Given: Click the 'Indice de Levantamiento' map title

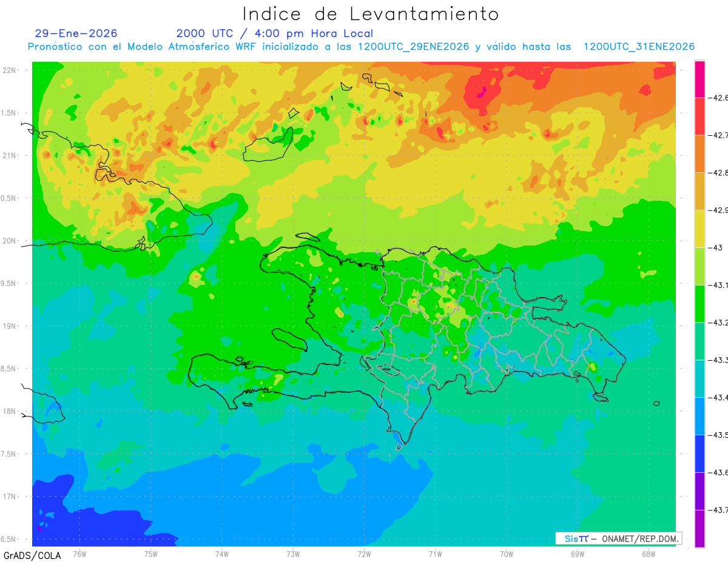Looking at the screenshot, I should 371,14.
